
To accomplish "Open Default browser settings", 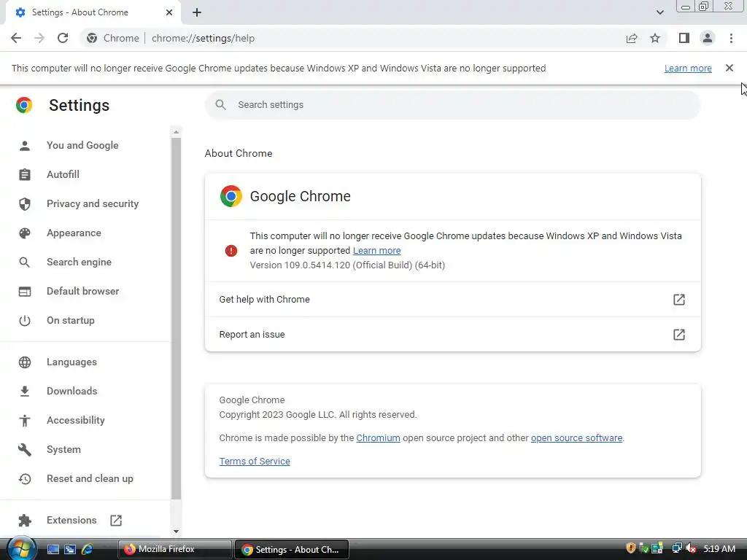I will [x=83, y=291].
